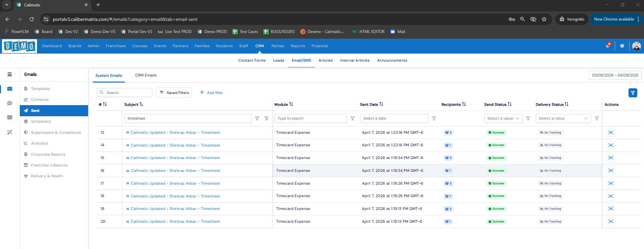Screen dimensions: 644x249
Task: Open Analytics in the Emails sidebar
Action: (39, 143)
